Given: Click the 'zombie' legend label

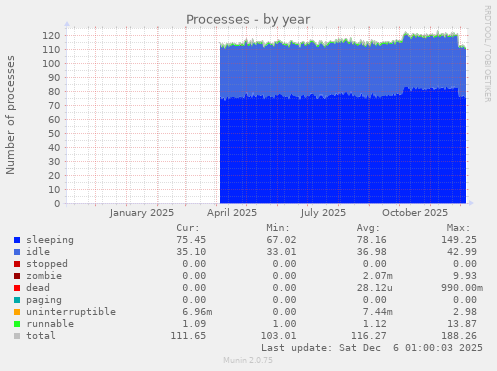Looking at the screenshot, I should coord(44,276).
